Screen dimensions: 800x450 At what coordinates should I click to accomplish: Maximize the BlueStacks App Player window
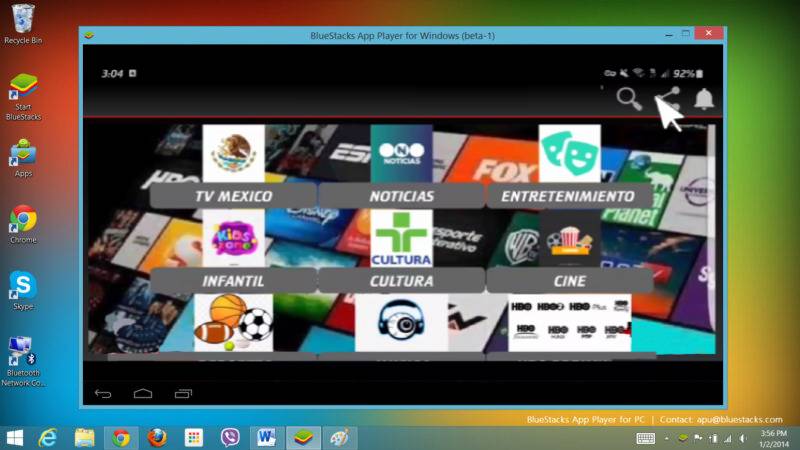686,34
